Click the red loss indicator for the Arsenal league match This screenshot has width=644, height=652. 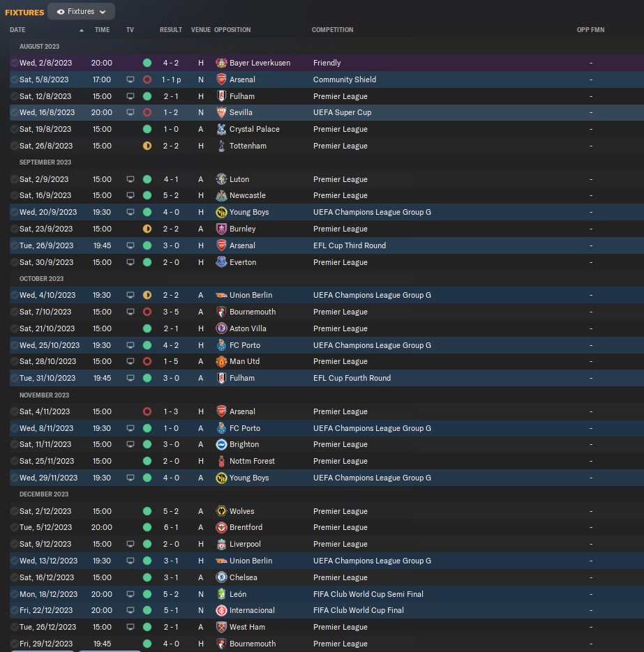[x=147, y=411]
